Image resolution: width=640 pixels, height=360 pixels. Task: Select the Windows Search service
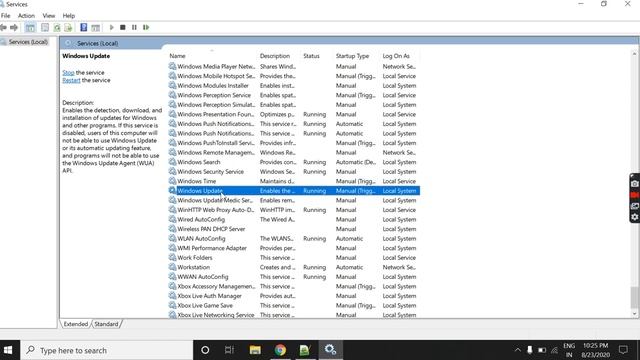coord(294,162)
